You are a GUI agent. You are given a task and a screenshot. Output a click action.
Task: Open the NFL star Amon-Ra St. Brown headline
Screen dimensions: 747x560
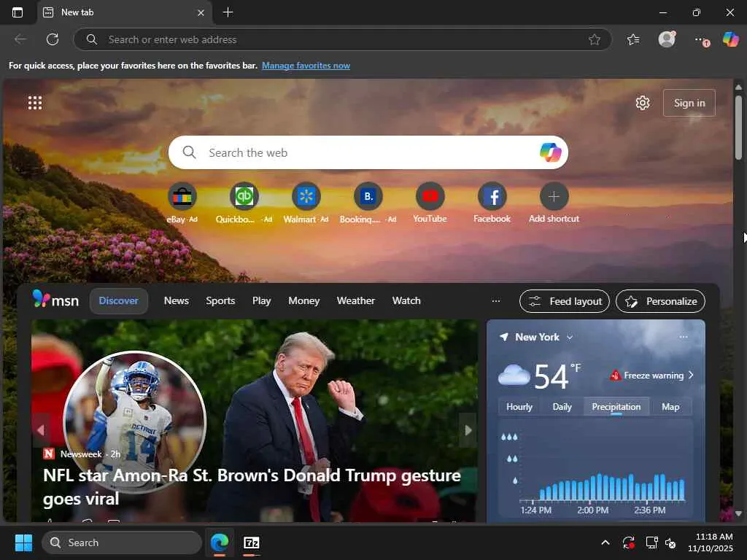pos(252,486)
